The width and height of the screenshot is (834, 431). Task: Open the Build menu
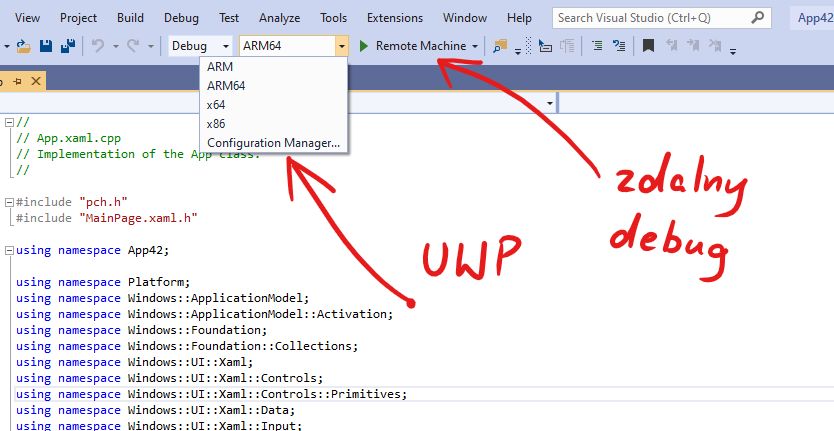(x=130, y=18)
